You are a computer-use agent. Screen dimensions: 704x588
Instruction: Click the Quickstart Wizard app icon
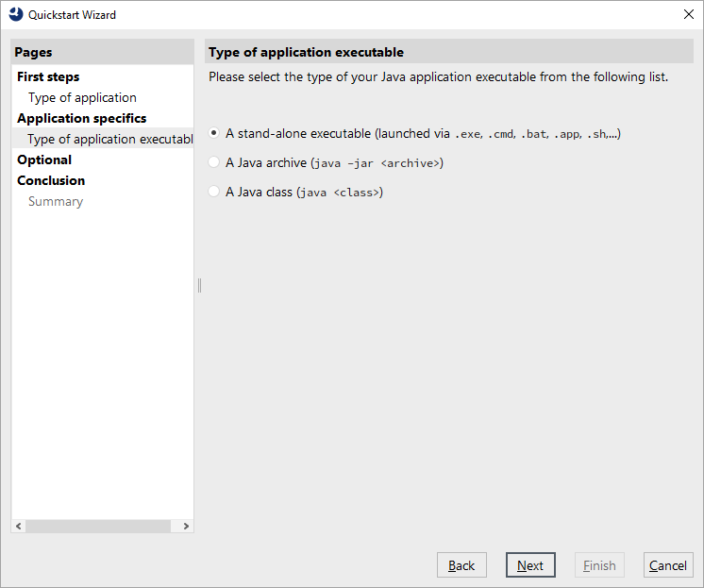coord(16,14)
